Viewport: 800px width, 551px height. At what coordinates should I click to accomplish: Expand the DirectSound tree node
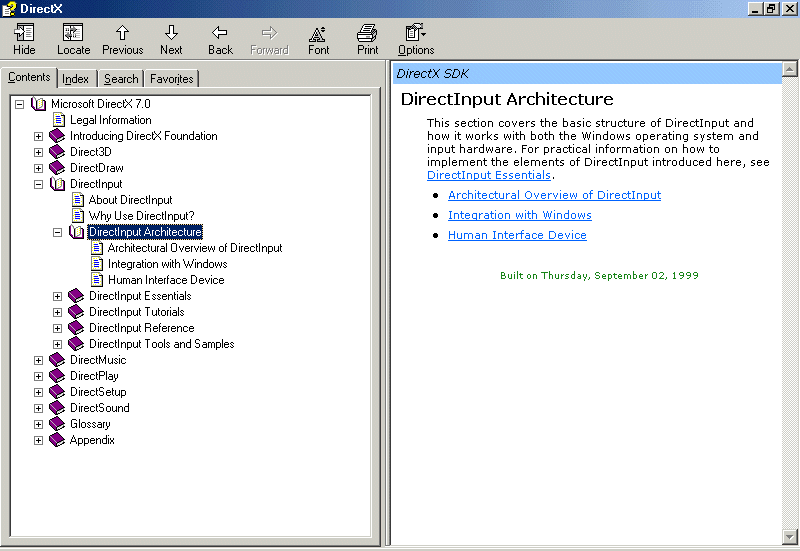click(38, 408)
